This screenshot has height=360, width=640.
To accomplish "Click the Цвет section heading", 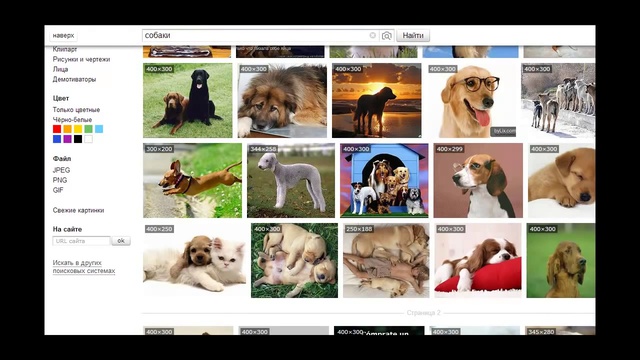I will pyautogui.click(x=61, y=98).
